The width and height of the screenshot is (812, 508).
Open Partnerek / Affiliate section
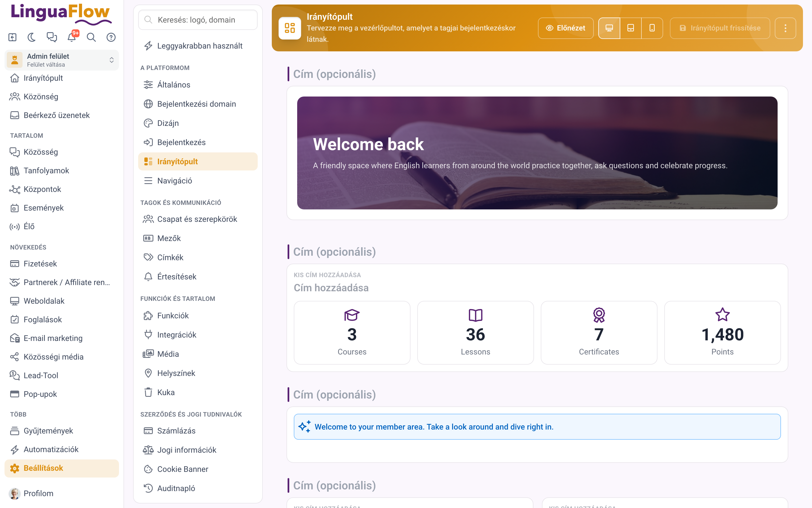click(x=62, y=282)
